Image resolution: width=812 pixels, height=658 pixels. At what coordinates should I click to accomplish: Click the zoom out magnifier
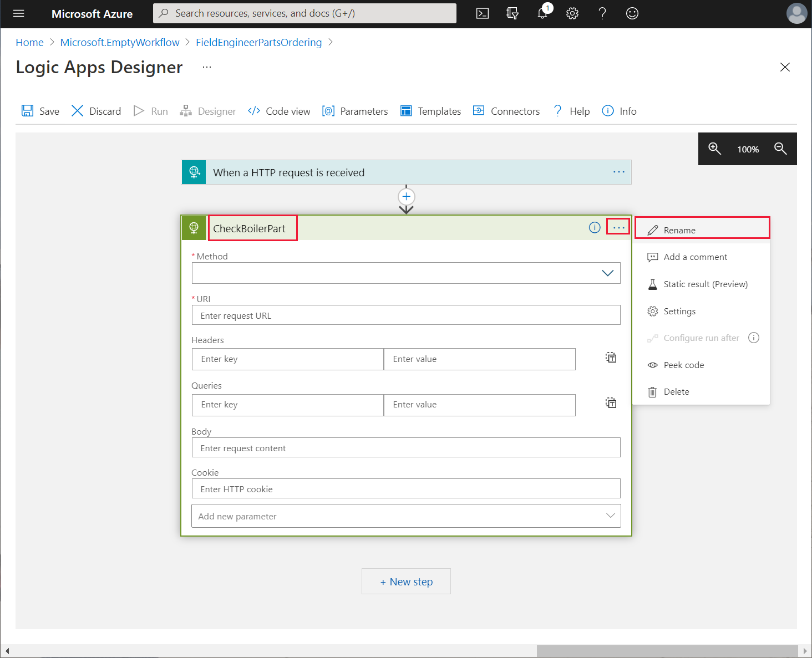(x=780, y=149)
